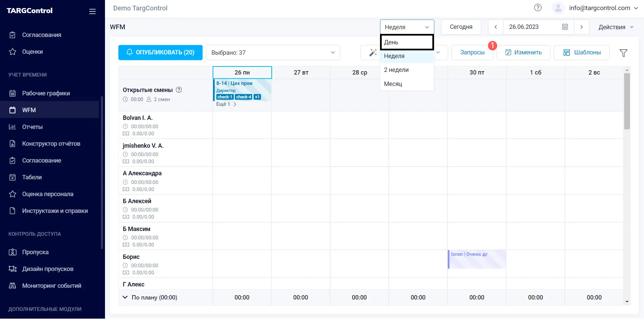Screen dimensions: 644x322
Task: Open the calendar date picker icon
Action: coord(565,27)
